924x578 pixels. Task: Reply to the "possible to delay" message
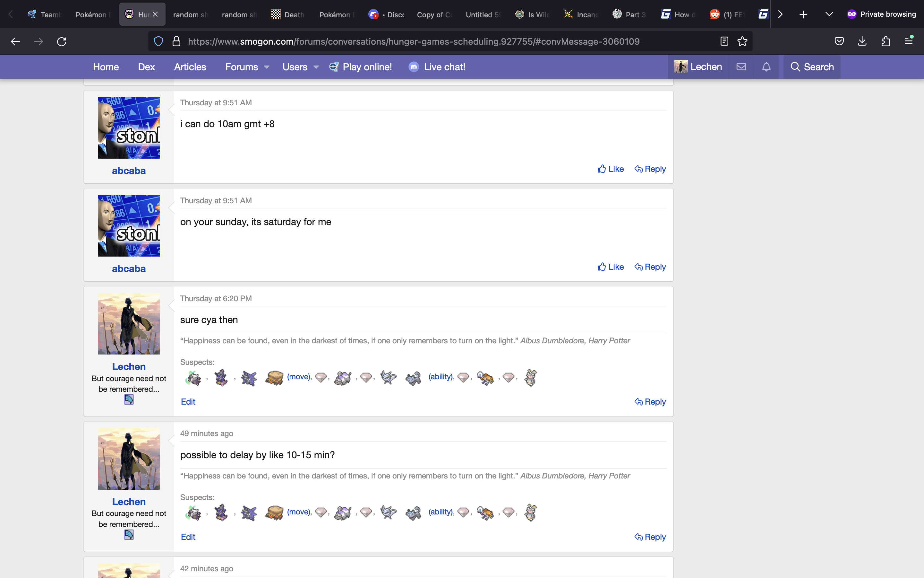tap(650, 537)
